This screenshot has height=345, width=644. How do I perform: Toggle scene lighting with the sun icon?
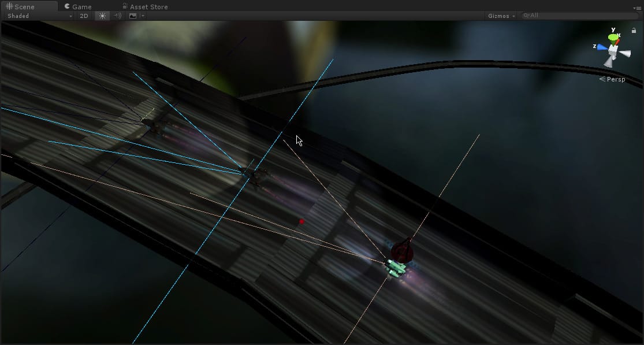coord(102,16)
